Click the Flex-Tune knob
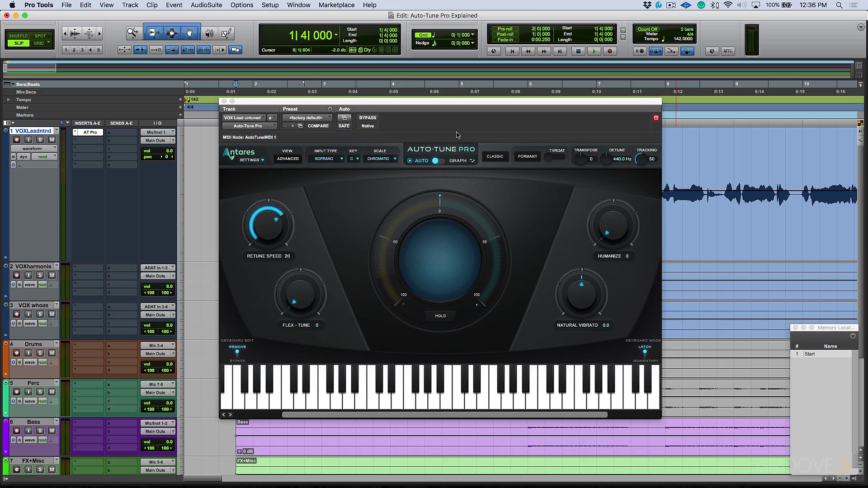The height and width of the screenshot is (488, 868). pos(300,294)
